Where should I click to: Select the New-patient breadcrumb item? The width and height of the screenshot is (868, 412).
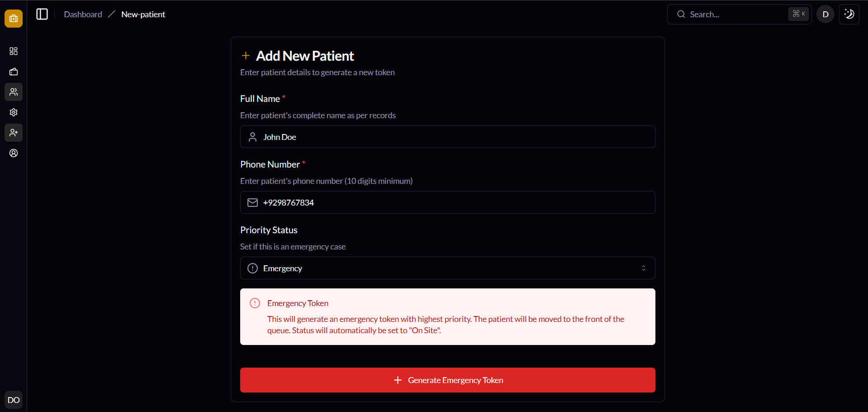(x=143, y=14)
